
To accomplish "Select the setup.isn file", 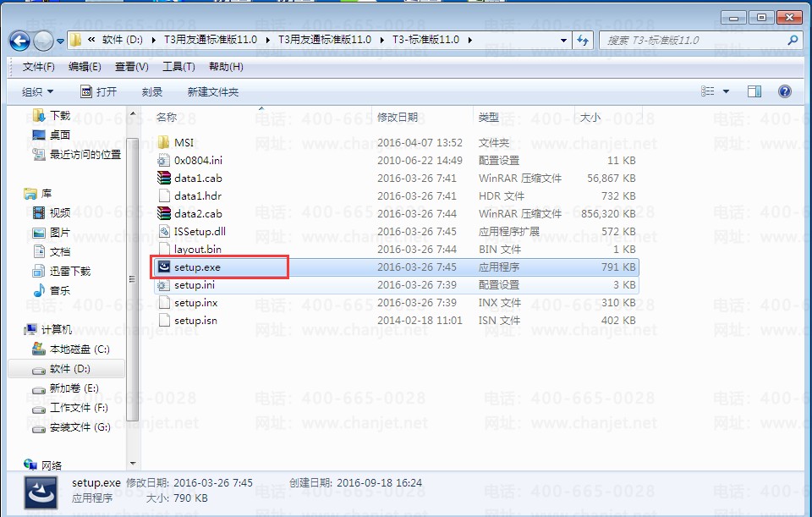I will pos(195,320).
